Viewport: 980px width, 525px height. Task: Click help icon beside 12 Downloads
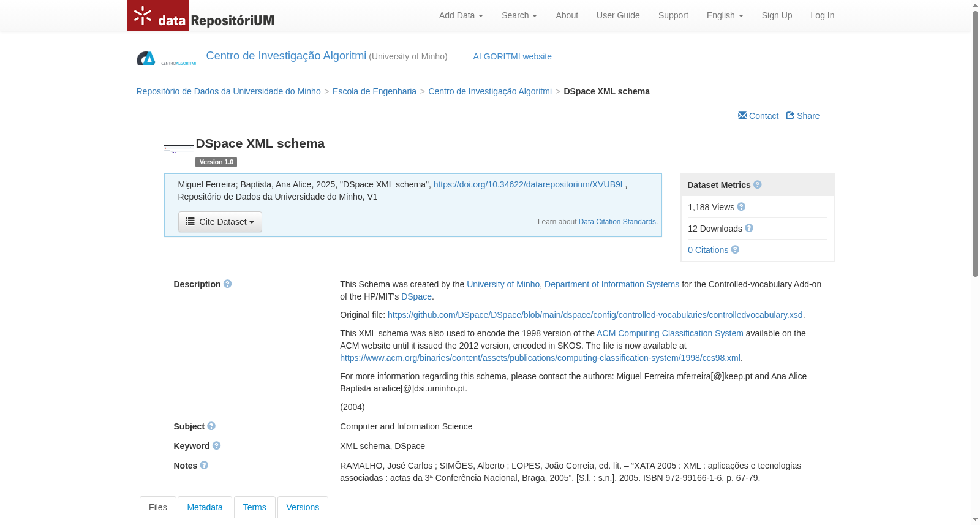tap(749, 228)
